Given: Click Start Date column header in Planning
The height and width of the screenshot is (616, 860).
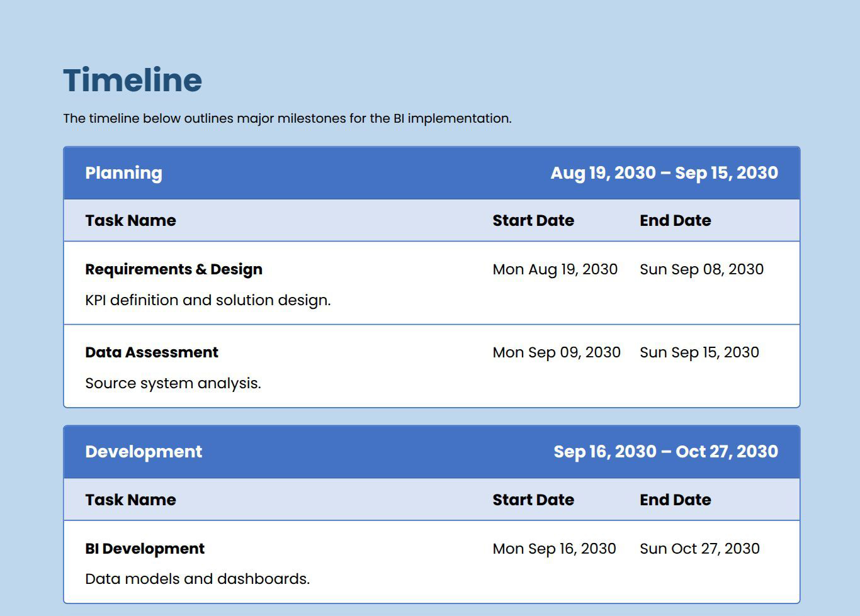Looking at the screenshot, I should pyautogui.click(x=533, y=221).
